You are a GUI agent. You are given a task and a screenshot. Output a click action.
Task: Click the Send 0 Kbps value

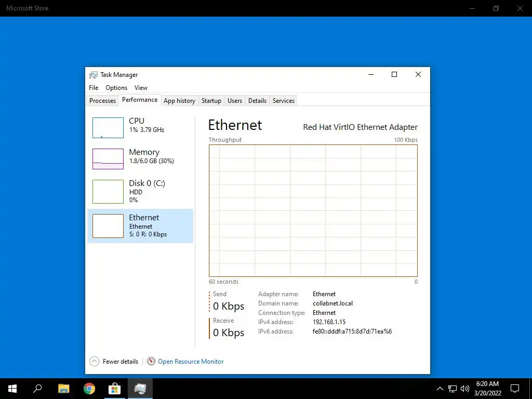pos(229,306)
